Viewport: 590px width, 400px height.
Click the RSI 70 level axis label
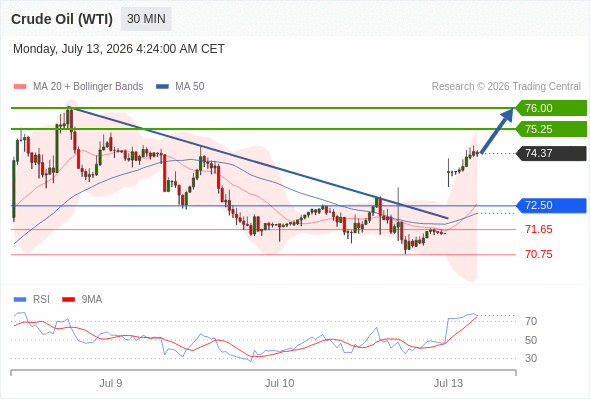(x=531, y=321)
